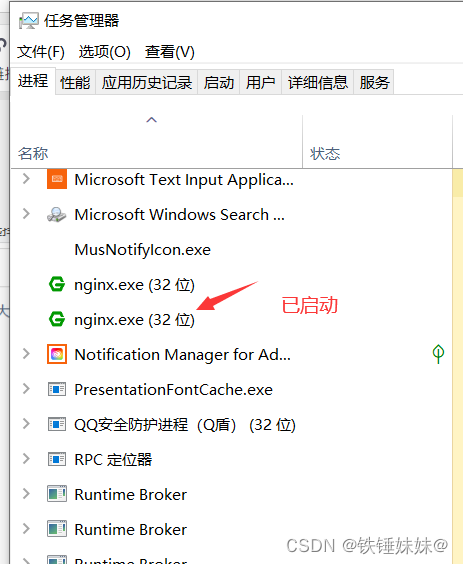The height and width of the screenshot is (564, 463).
Task: Click the second nginx.exe green icon
Action: click(57, 319)
